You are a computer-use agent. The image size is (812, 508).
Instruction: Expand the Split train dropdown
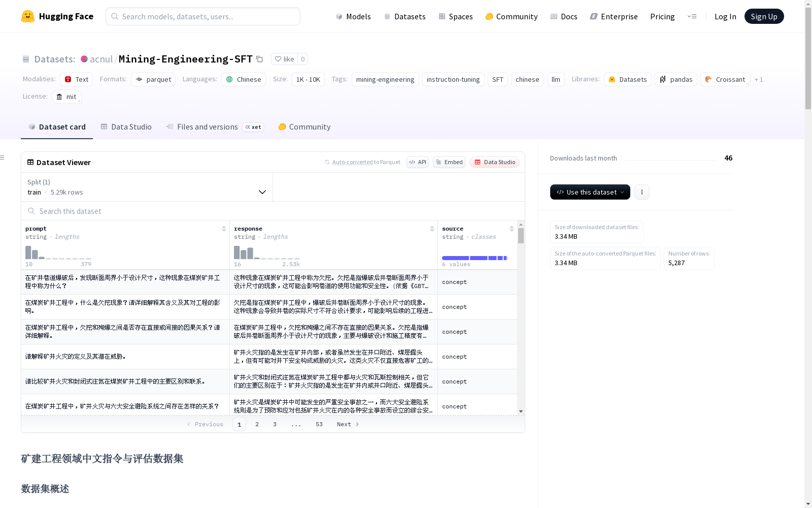tap(147, 187)
